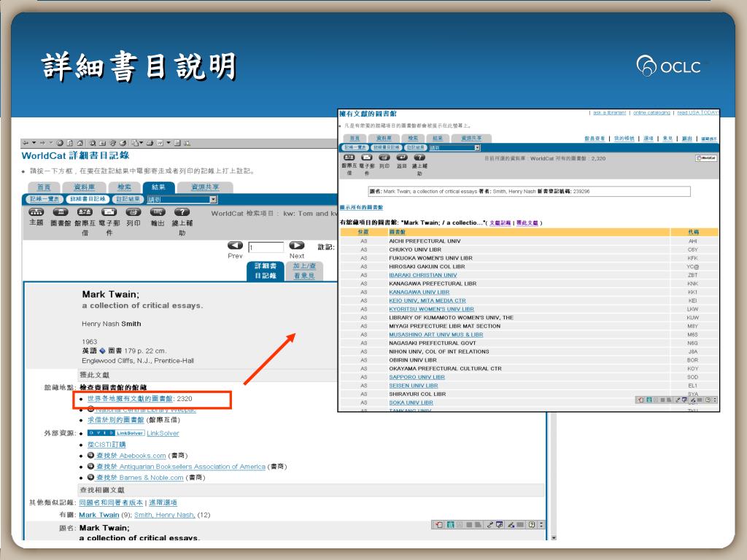Open the 查找於 Abebooks.com link
Screen dimensions: 747x560
(x=131, y=456)
